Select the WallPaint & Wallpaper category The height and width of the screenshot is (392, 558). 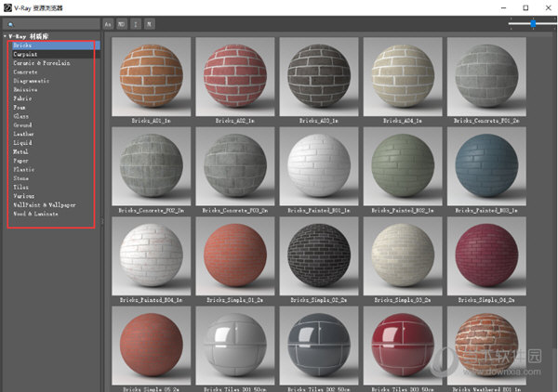(x=44, y=204)
